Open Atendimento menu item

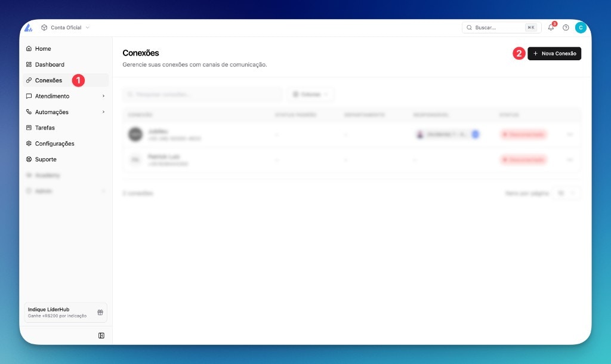[66, 96]
